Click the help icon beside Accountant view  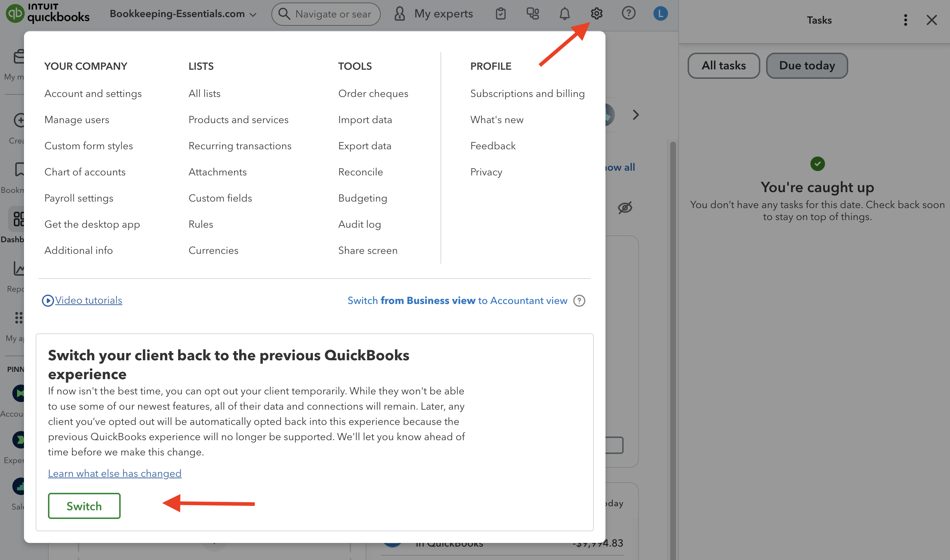[x=579, y=301]
